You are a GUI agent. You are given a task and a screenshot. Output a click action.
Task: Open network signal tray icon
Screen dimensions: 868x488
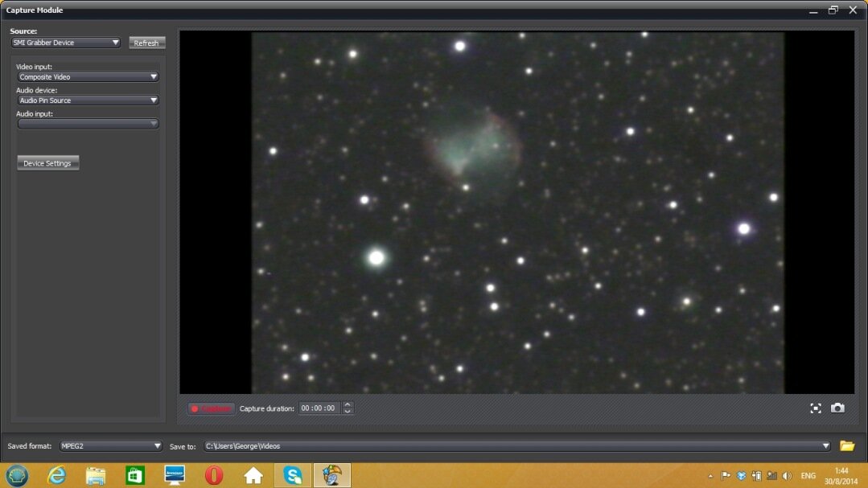[x=771, y=476]
